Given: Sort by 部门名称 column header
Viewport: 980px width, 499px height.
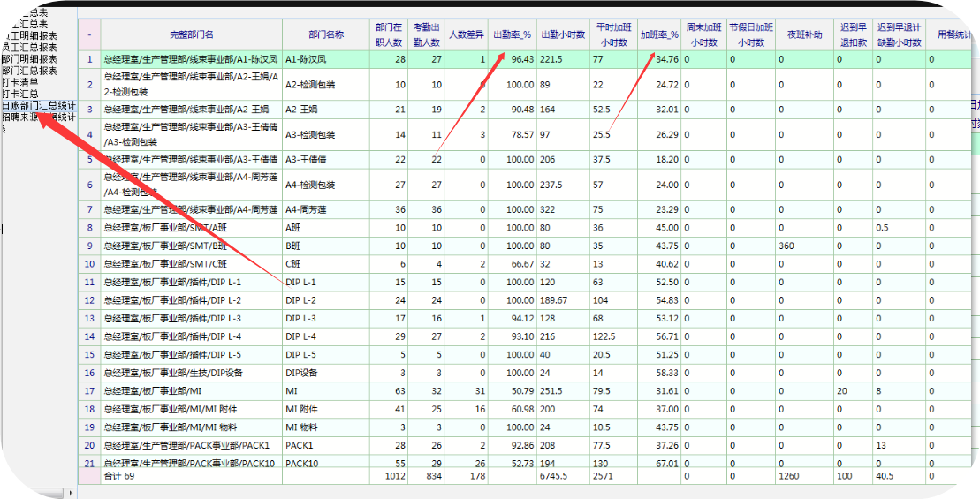Looking at the screenshot, I should point(326,34).
